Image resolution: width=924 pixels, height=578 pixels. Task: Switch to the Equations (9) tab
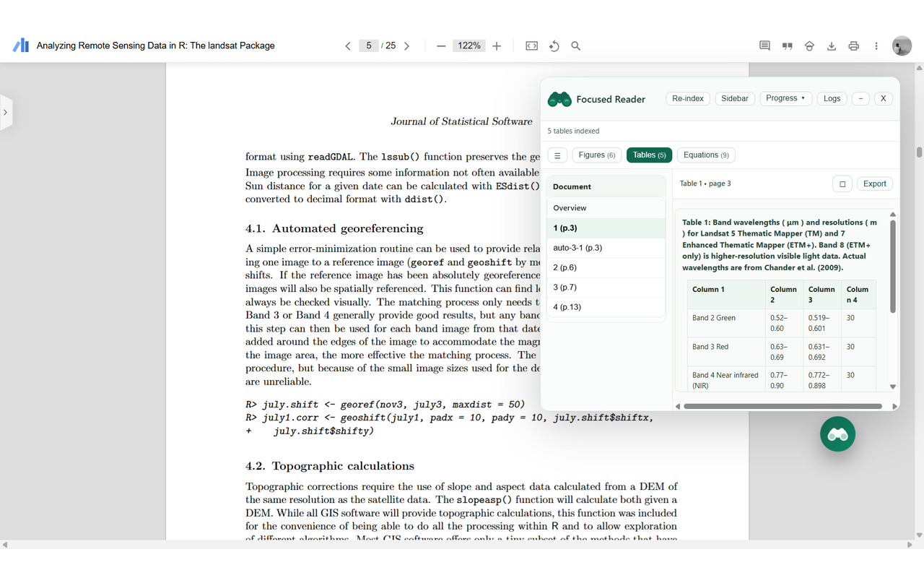click(x=706, y=155)
